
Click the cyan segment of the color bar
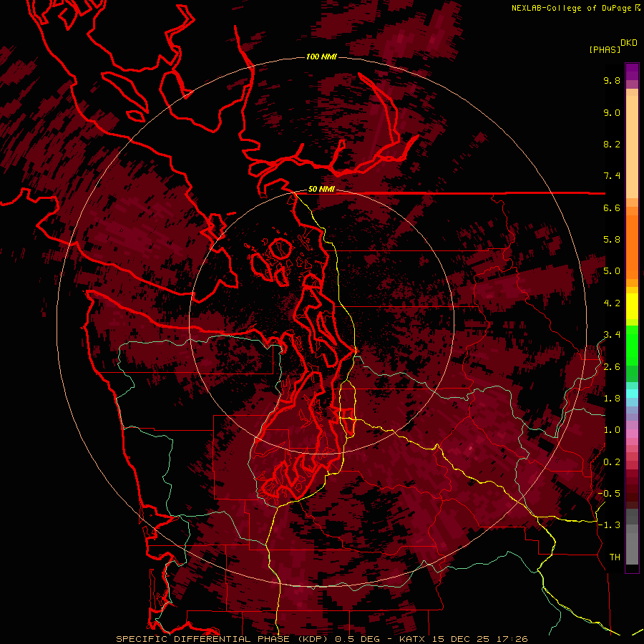632,394
